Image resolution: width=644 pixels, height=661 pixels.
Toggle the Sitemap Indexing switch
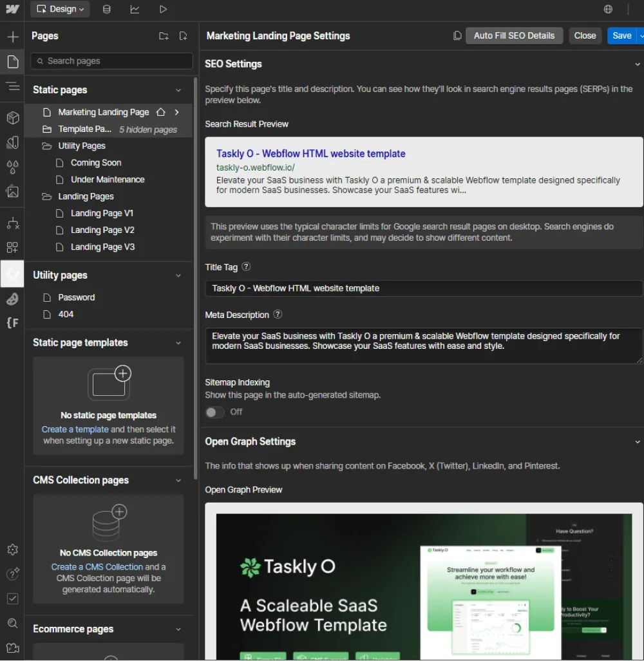pyautogui.click(x=214, y=412)
